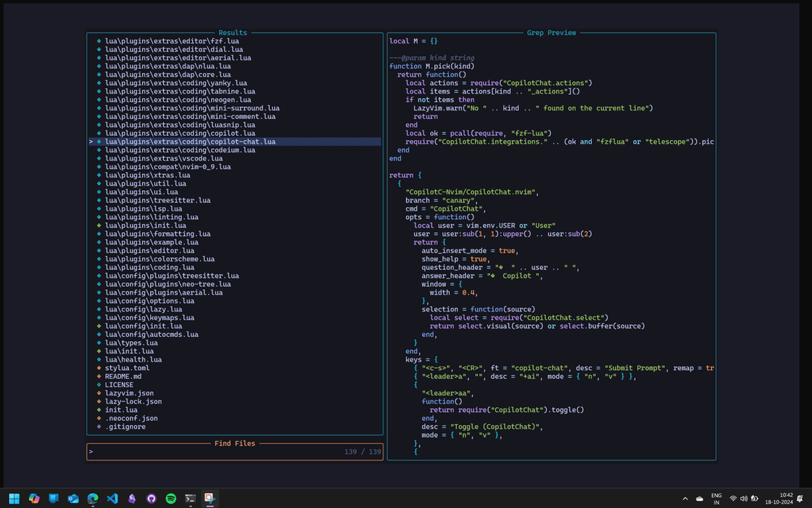Click the file icon beside README.md
This screenshot has width=812, height=508.
pos(99,377)
